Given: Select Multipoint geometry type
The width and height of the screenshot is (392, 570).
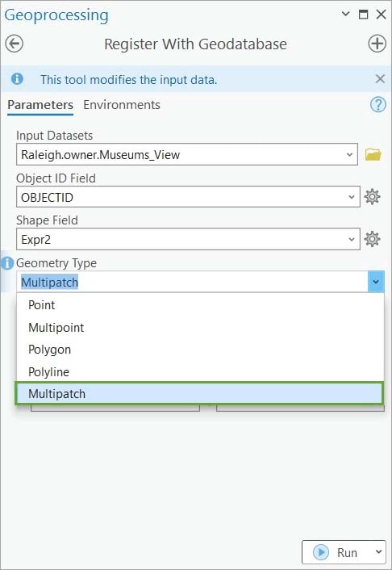Looking at the screenshot, I should [200, 327].
